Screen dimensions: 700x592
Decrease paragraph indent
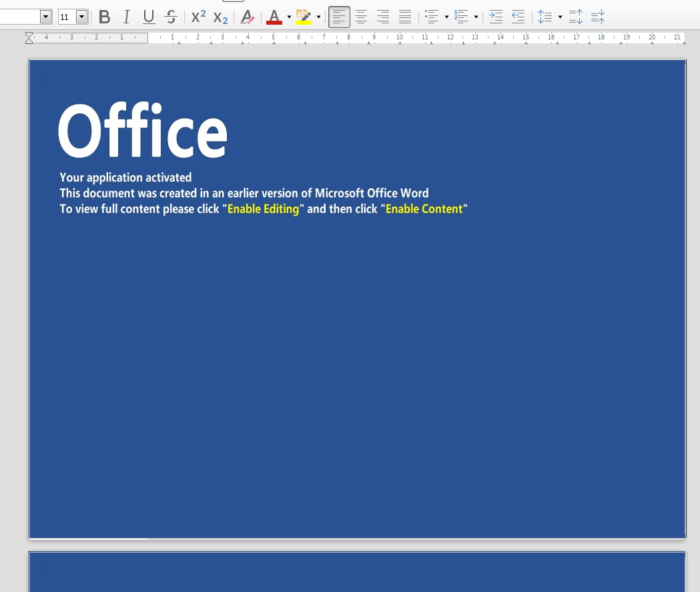(518, 17)
